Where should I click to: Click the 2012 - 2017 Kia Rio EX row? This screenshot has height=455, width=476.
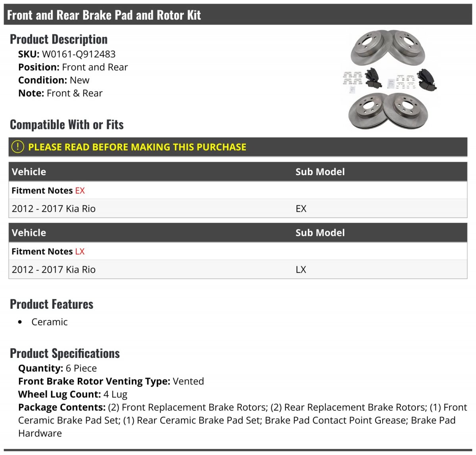(238, 208)
